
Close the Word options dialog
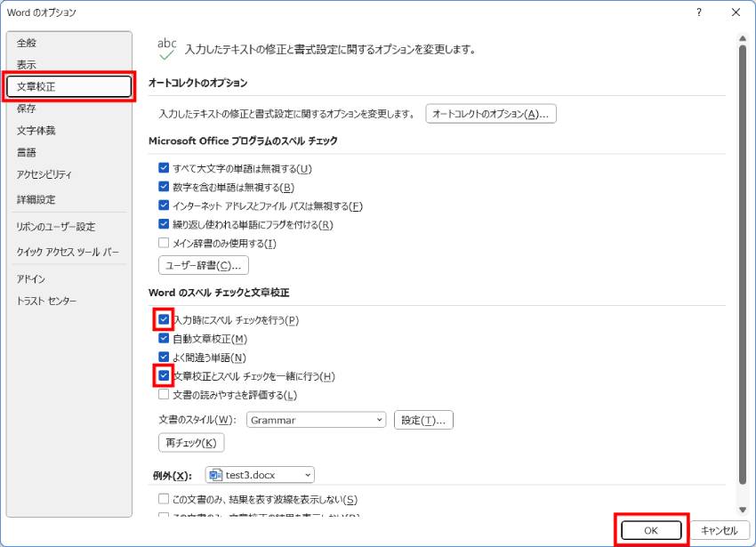click(736, 12)
